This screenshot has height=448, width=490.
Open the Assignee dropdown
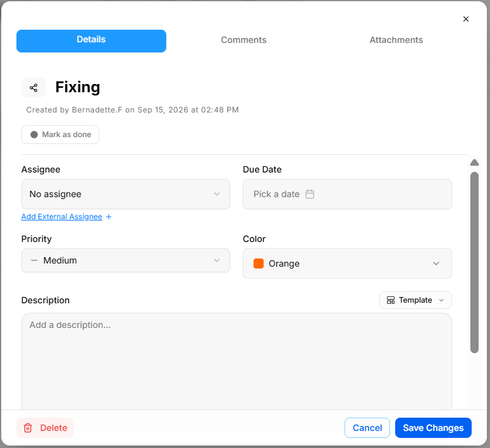coord(126,194)
